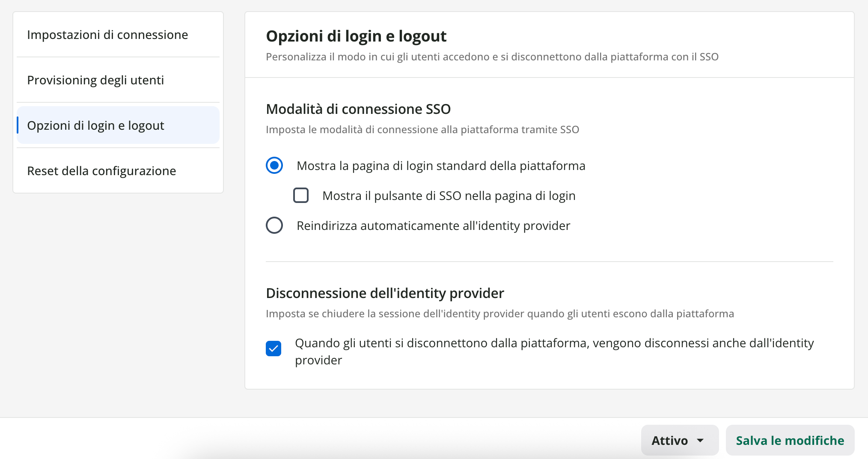This screenshot has height=459, width=868.
Task: Choose the automatic redirect to identity provider radio
Action: pyautogui.click(x=274, y=225)
